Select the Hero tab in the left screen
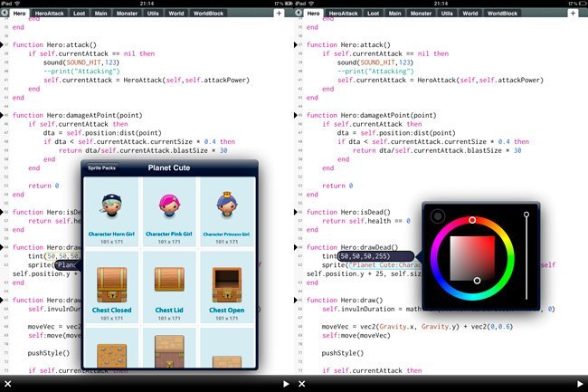This screenshot has height=392, width=588. 19,14
